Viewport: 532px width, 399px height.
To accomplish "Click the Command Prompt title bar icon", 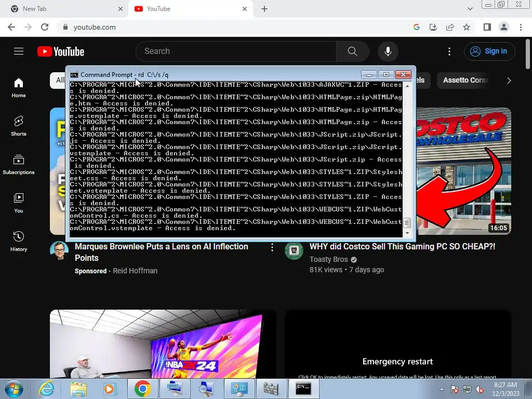I will tap(74, 75).
